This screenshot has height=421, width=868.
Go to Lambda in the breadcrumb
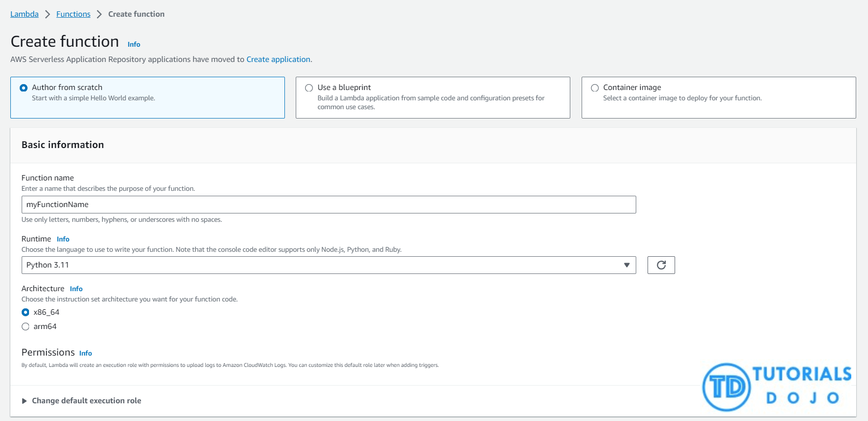point(25,14)
